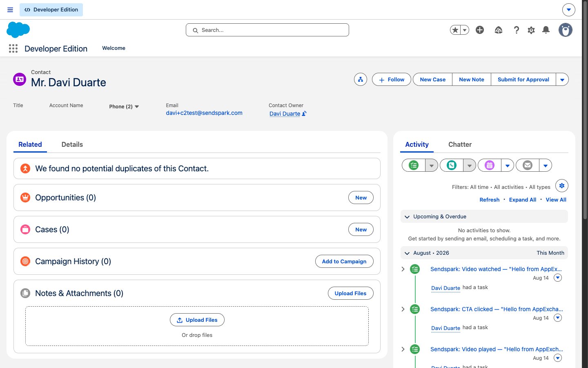Switch to the Details tab
588x368 pixels.
click(72, 144)
